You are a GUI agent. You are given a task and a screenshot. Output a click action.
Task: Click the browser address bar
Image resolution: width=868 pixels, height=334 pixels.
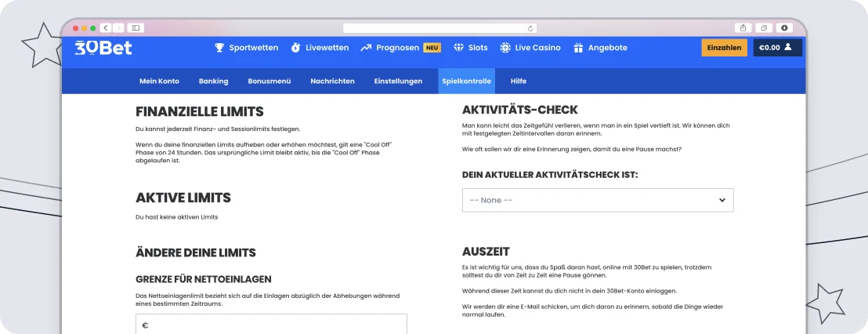click(x=439, y=28)
